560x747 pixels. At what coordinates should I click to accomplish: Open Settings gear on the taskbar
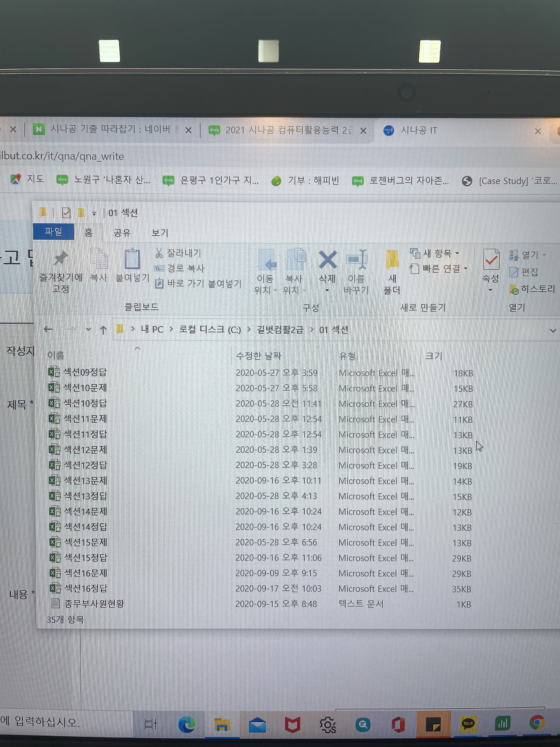click(x=327, y=725)
